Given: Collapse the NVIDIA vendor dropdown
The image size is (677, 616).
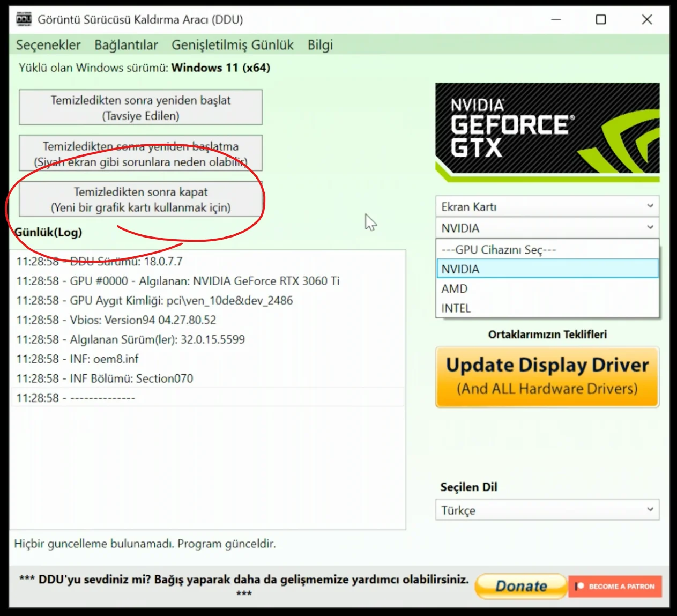Looking at the screenshot, I should point(547,228).
